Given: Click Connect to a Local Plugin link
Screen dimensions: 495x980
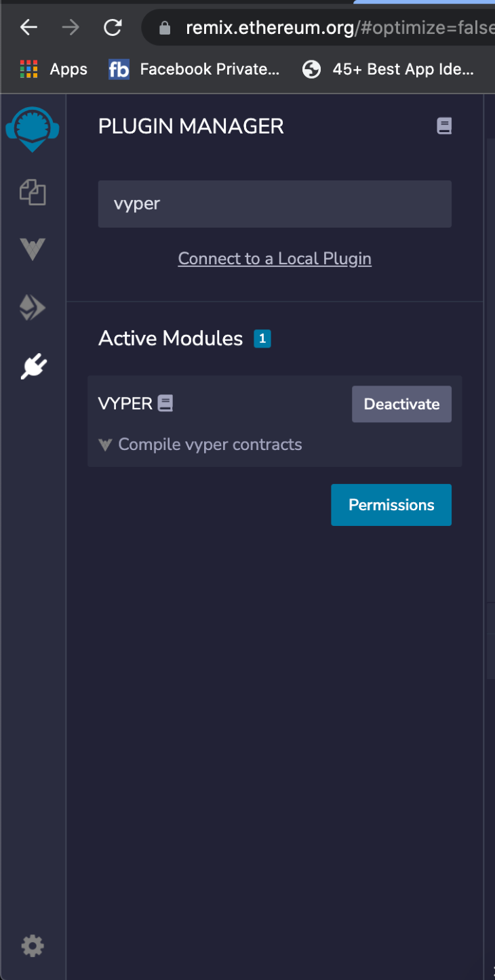Looking at the screenshot, I should point(275,258).
